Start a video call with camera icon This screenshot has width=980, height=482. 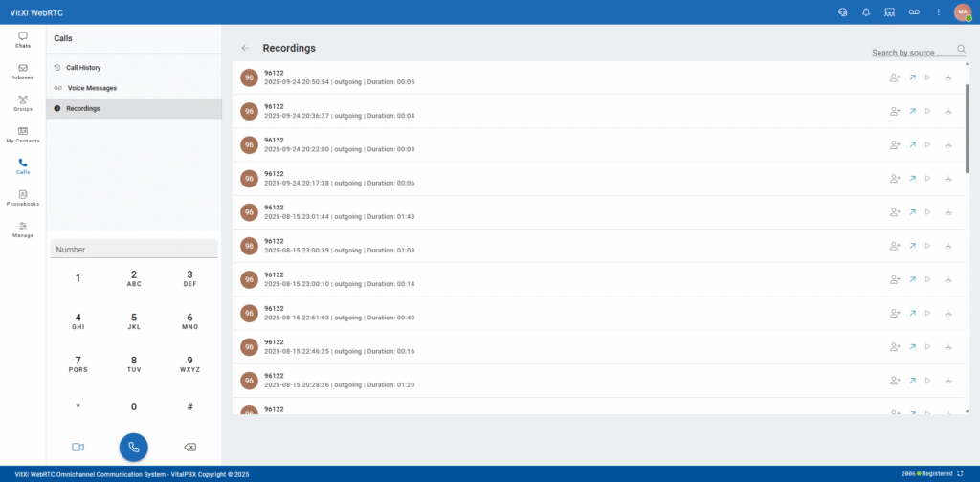[78, 447]
